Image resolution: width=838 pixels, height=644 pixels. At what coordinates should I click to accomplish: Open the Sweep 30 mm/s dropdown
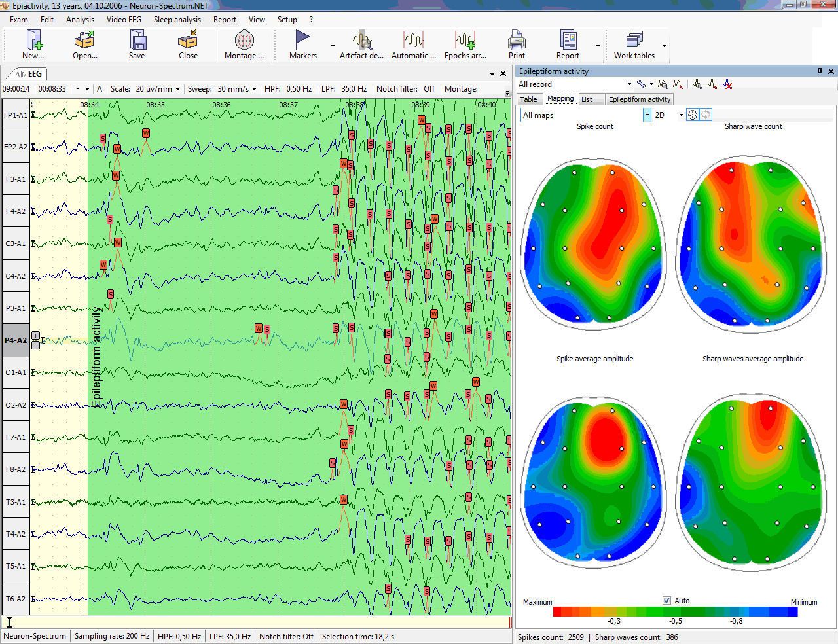click(254, 89)
